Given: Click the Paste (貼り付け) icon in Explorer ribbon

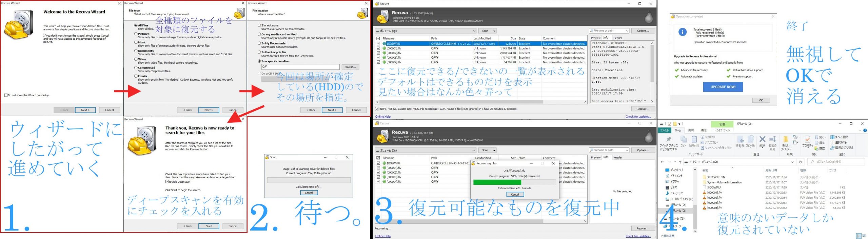Looking at the screenshot, I should click(x=694, y=139).
